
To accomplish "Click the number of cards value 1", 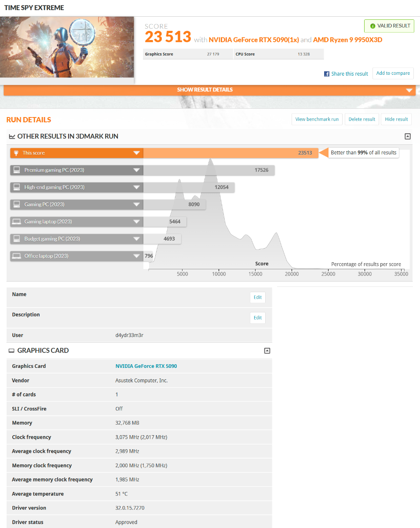I will click(x=117, y=395).
